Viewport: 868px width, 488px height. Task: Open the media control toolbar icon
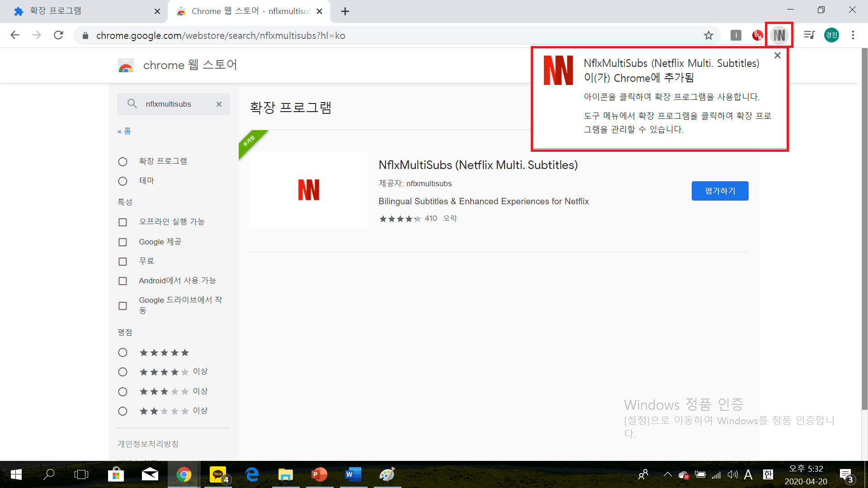pos(809,35)
